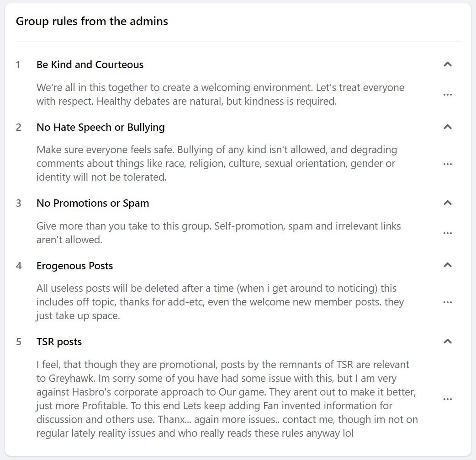Collapse the Be Kind and Courteous rule

[448, 64]
